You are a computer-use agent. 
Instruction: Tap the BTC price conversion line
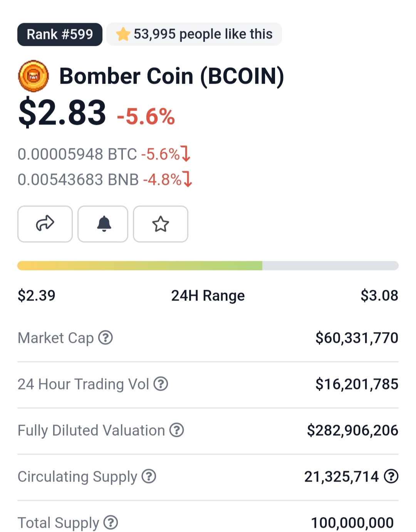coord(104,154)
